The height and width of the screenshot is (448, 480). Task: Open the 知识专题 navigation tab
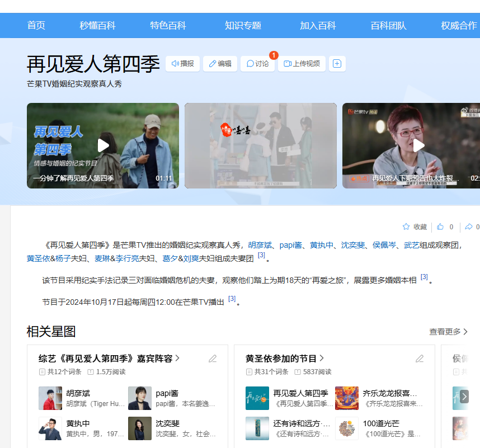coord(243,25)
